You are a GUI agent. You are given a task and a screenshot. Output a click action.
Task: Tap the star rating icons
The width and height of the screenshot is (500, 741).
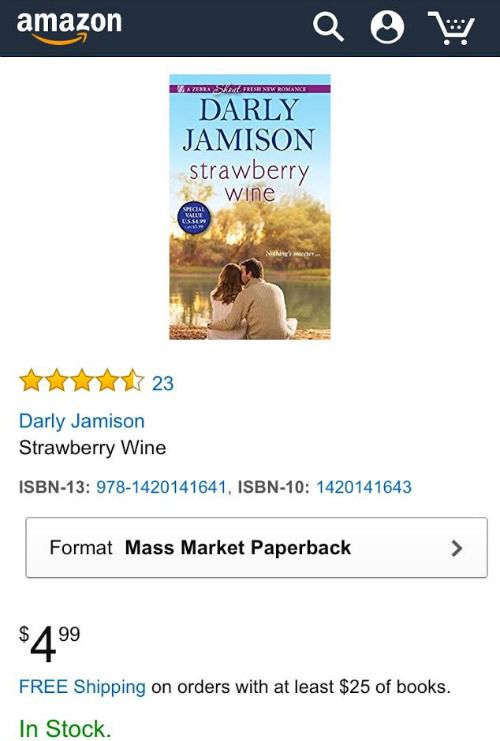pos(82,381)
